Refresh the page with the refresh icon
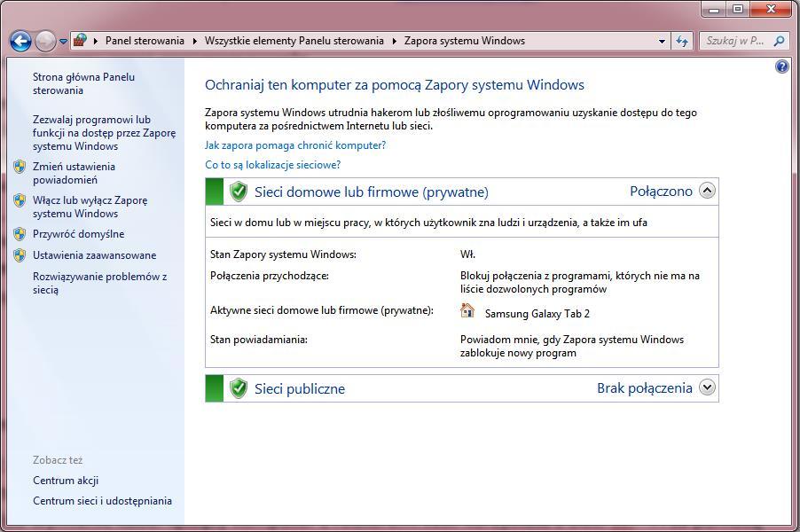Screen dimensions: 800x532 [682, 41]
